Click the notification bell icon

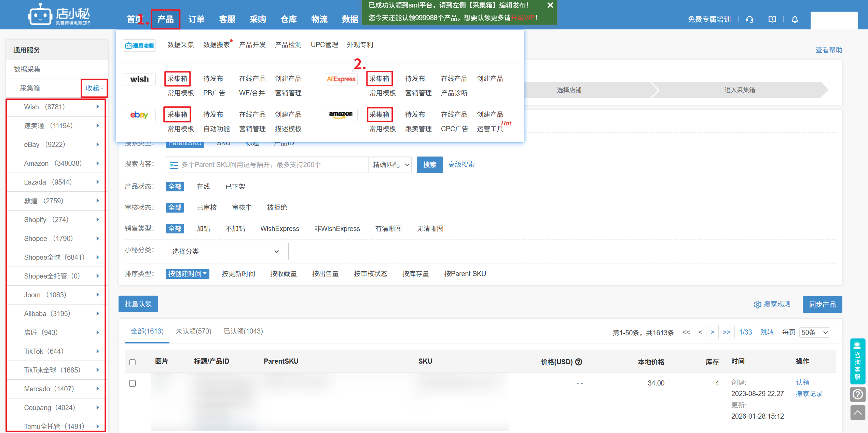coord(795,19)
